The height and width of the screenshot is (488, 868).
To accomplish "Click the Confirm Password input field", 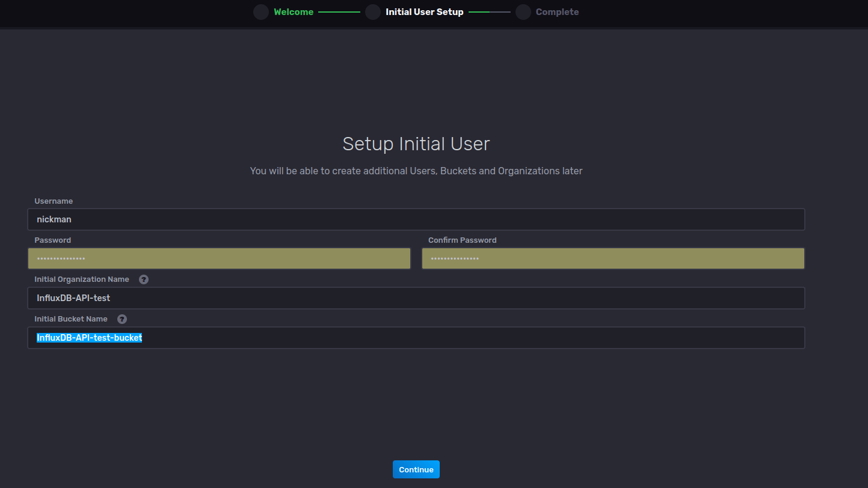I will pos(613,258).
